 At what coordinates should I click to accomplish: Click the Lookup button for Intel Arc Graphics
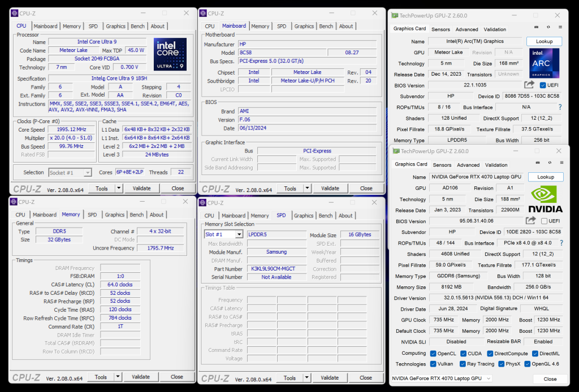point(545,41)
